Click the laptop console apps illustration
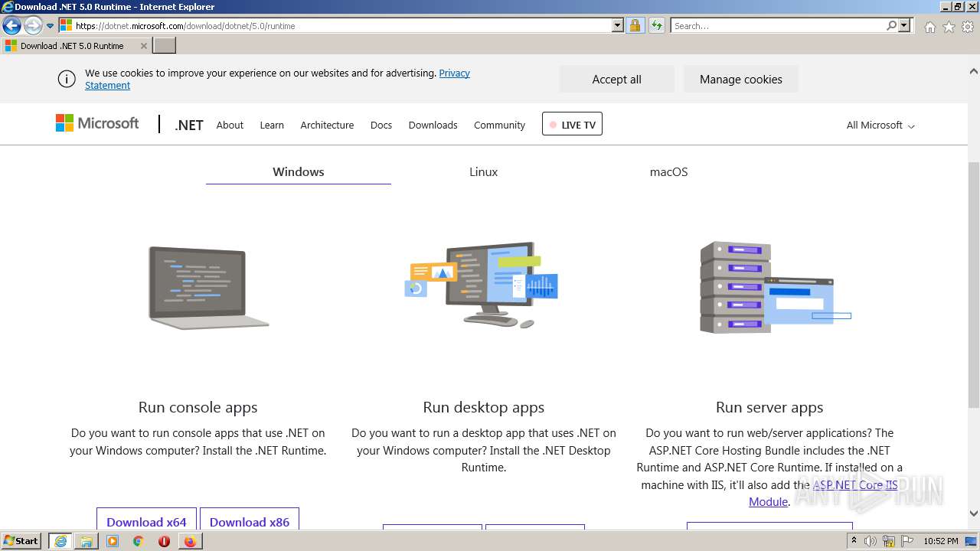The height and width of the screenshot is (551, 980). click(x=208, y=288)
